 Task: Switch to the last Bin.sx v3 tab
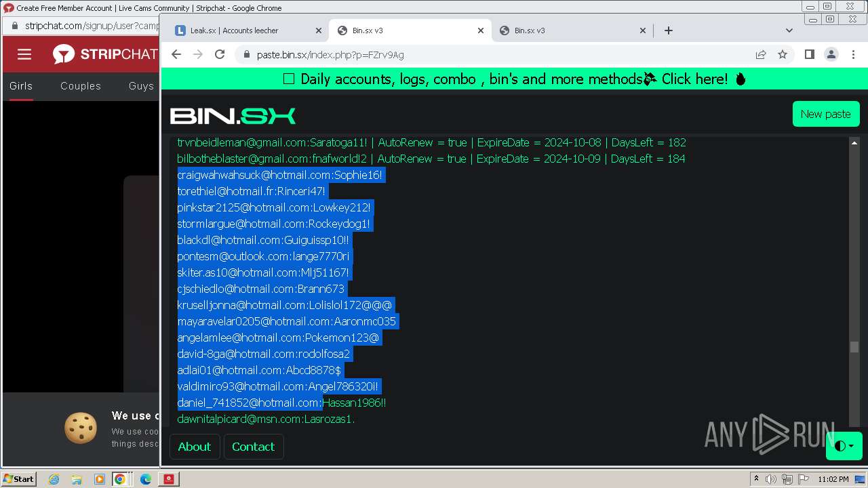click(x=572, y=30)
